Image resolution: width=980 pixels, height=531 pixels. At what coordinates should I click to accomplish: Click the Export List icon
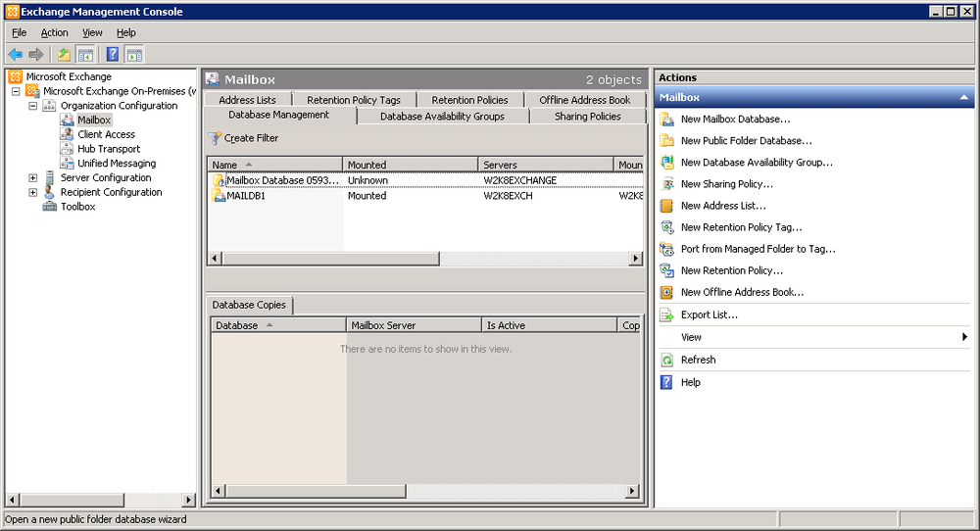[x=666, y=314]
